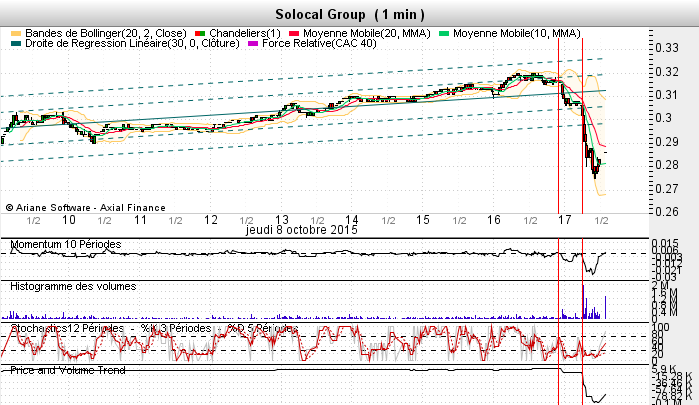Image resolution: width=699 pixels, height=405 pixels.
Task: Click hour 12 on the time axis
Action: coord(210,220)
